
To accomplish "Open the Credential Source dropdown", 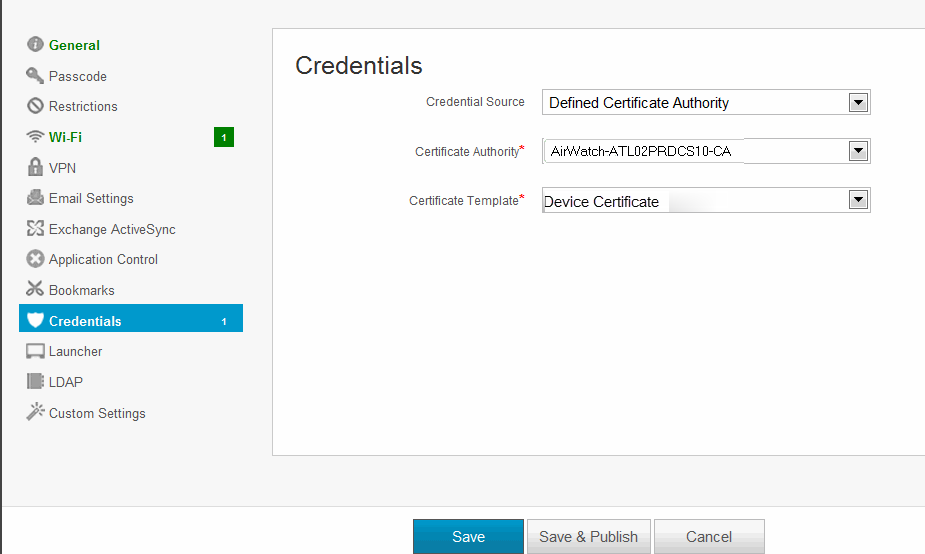I will click(857, 102).
